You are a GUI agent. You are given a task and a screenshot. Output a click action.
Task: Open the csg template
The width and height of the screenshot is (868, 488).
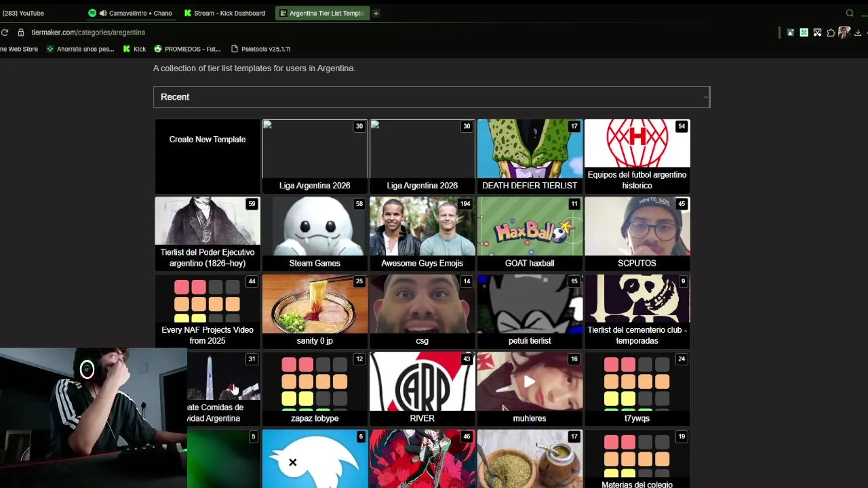[x=422, y=312]
